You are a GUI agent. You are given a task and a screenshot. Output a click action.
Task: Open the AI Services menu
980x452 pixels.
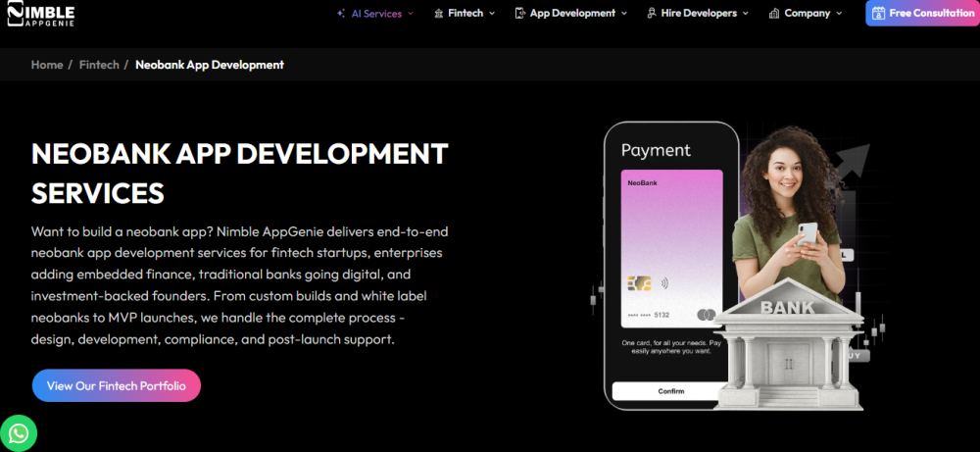375,13
